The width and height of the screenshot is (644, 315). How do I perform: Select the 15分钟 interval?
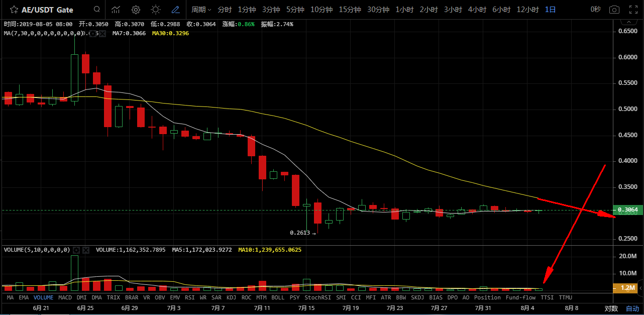[x=350, y=10]
